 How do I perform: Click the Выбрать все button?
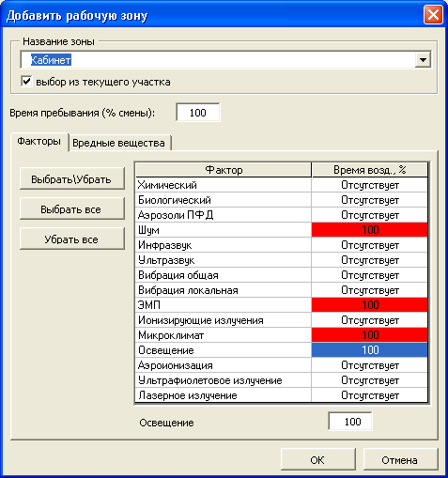pos(71,209)
